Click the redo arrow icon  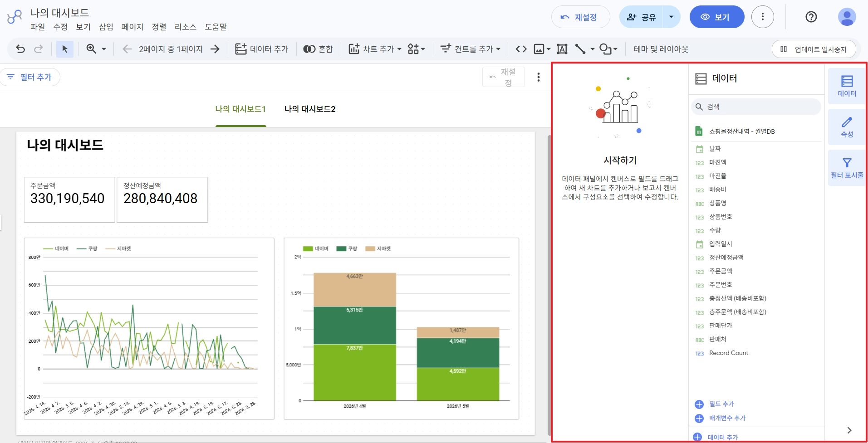(39, 49)
